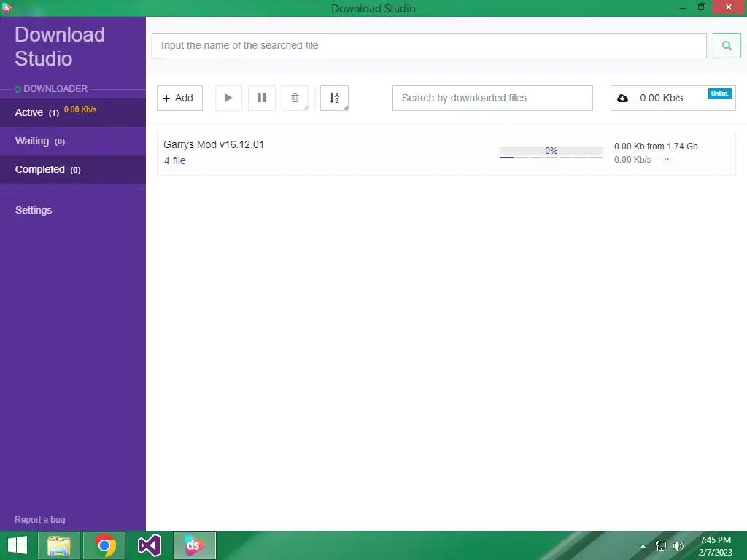Click the Add button
Image resolution: width=747 pixels, height=560 pixels.
pyautogui.click(x=179, y=98)
